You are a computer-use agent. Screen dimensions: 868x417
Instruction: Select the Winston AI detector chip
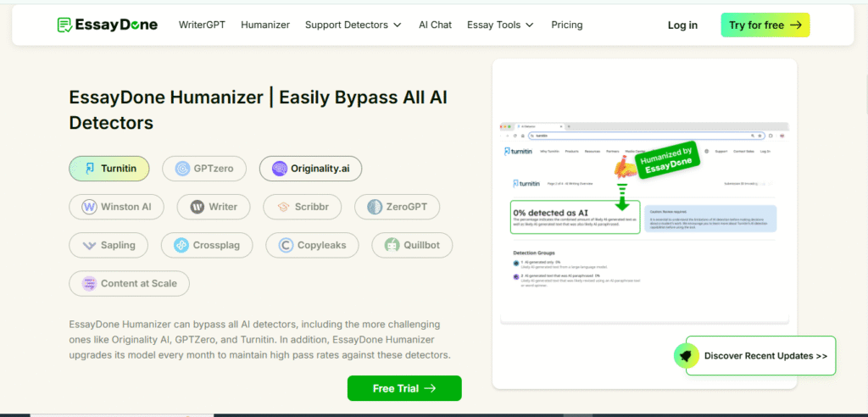pos(117,207)
